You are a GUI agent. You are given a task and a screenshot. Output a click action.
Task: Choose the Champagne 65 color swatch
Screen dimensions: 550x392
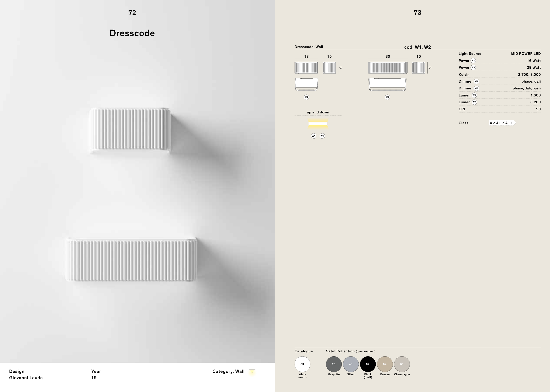click(x=402, y=364)
